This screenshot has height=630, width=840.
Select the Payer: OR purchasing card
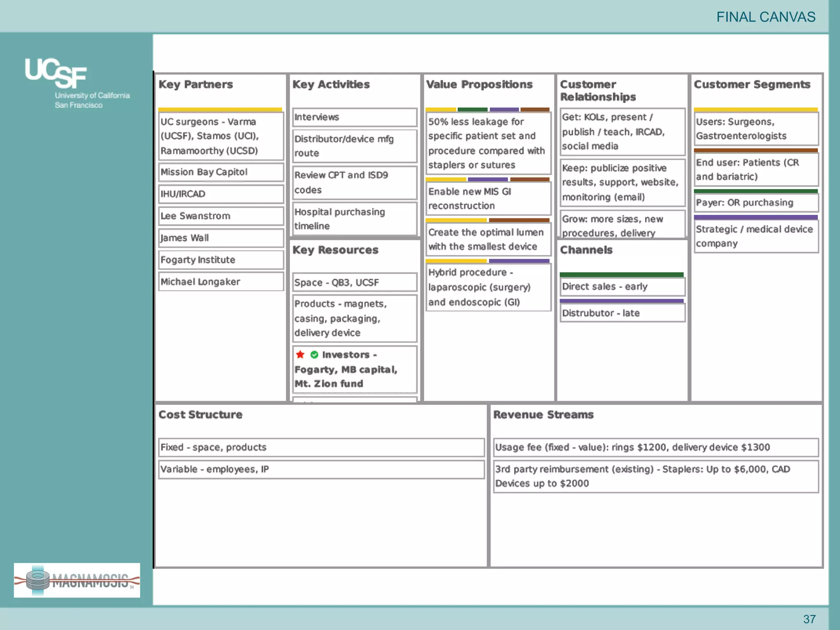(756, 203)
